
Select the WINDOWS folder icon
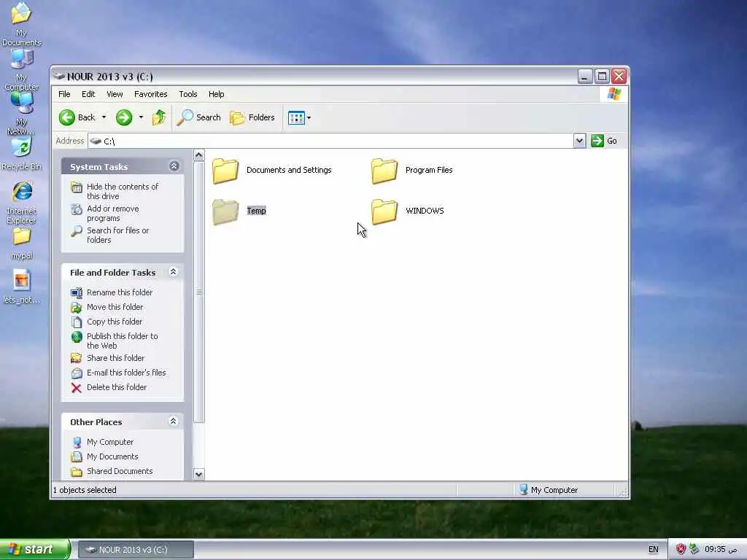point(384,211)
